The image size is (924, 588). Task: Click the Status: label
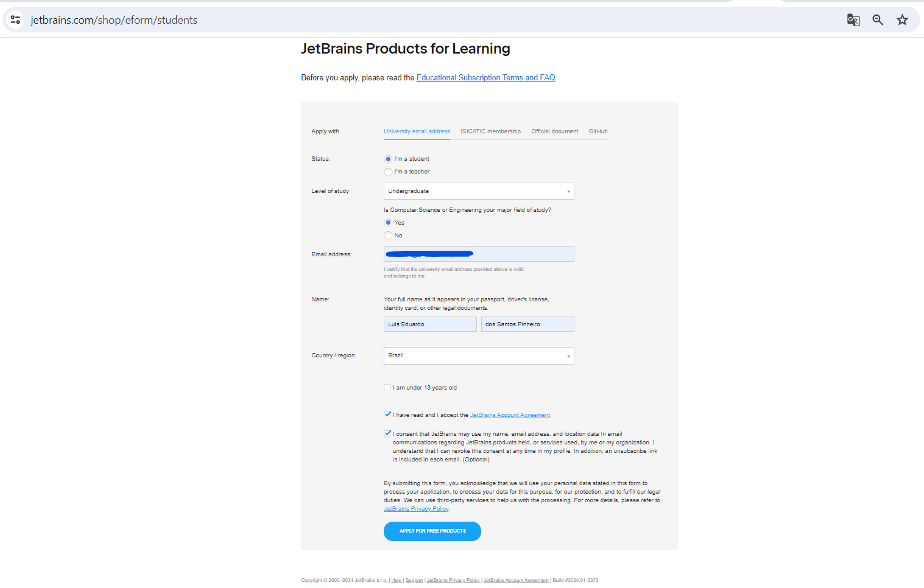[321, 159]
